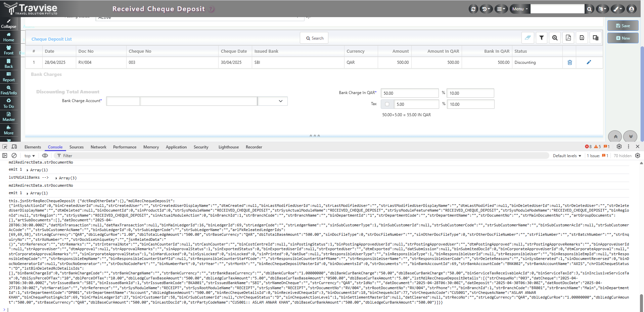Screen dimensions: 644x312
Task: Export the cheque list to PDF
Action: [568, 38]
